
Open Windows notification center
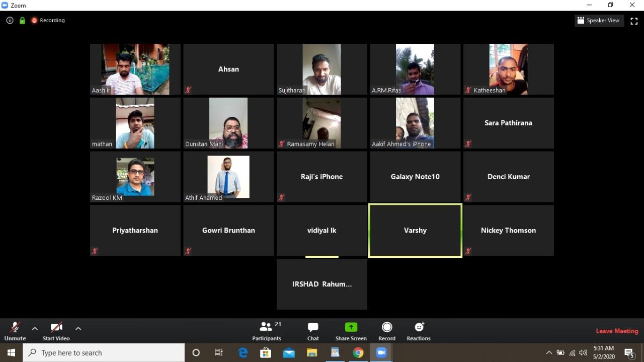(x=629, y=353)
